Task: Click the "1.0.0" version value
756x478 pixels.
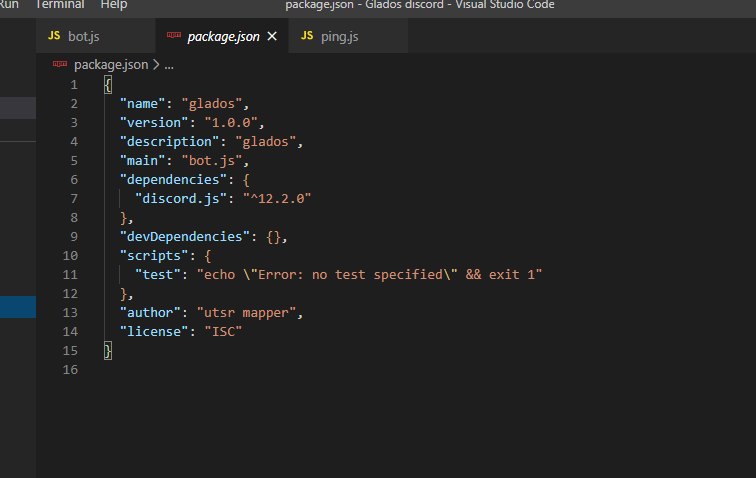Action: tap(231, 123)
